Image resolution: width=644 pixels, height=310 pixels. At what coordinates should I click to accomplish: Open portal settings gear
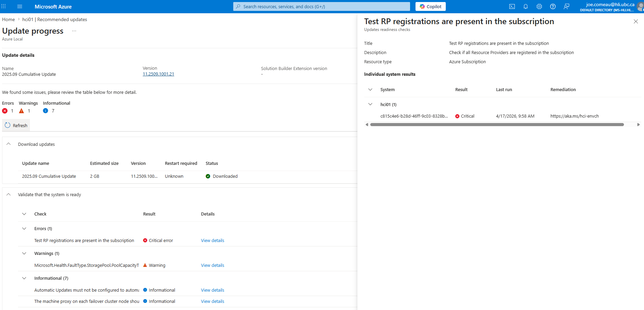tap(539, 6)
